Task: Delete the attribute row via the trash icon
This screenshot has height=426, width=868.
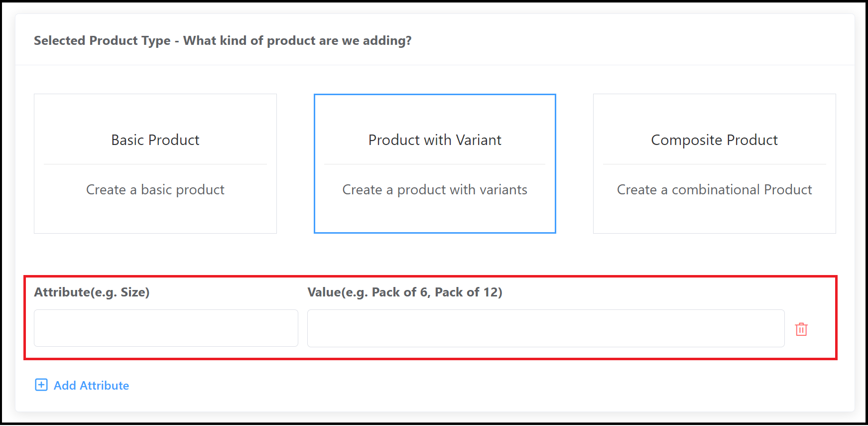Action: 801,329
